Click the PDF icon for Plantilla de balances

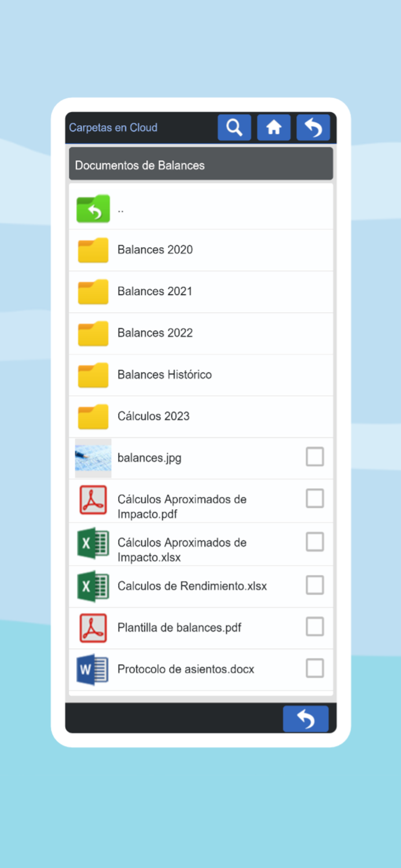[x=93, y=627]
